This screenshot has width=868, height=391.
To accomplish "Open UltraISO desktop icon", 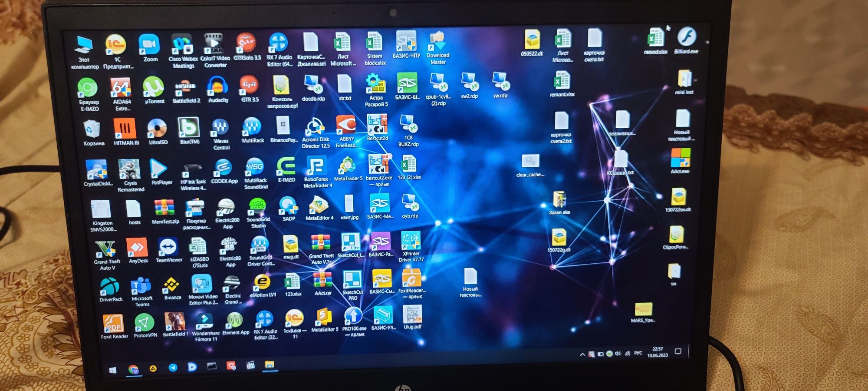I will (158, 132).
